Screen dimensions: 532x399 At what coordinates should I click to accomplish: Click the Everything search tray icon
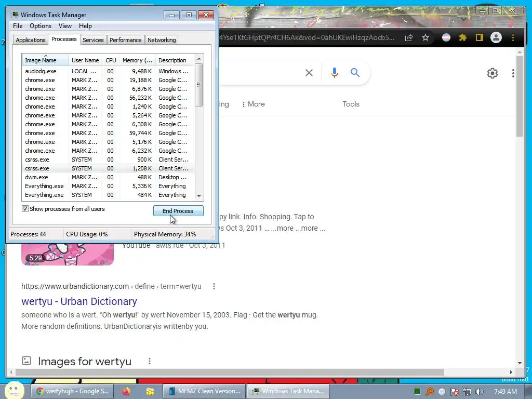pyautogui.click(x=430, y=392)
